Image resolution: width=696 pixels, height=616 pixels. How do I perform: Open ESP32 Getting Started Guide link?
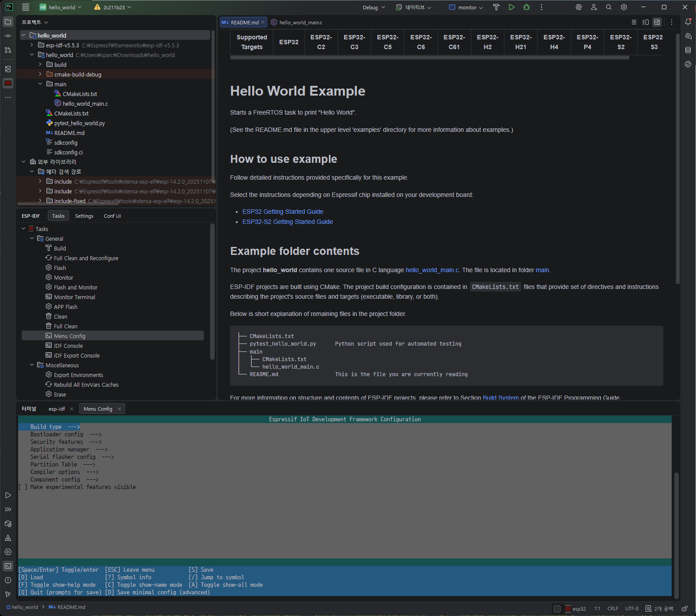pyautogui.click(x=283, y=212)
